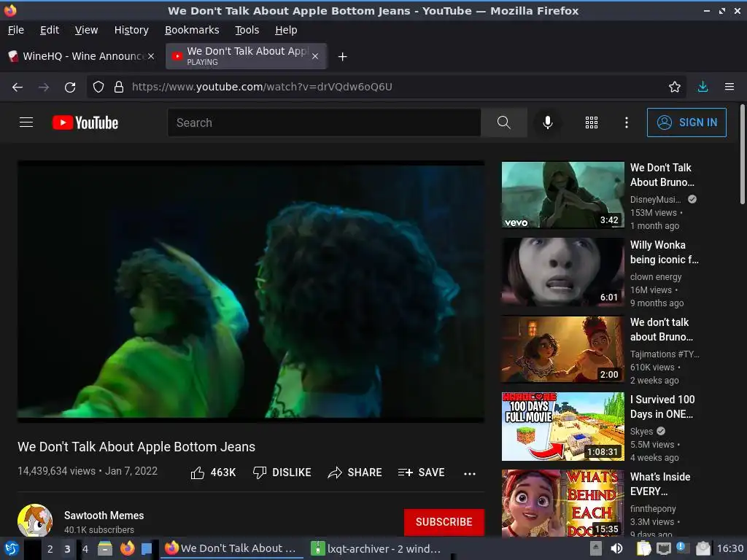Screen dimensions: 747x560
Task: Open the network tray icon
Action: tap(664, 548)
